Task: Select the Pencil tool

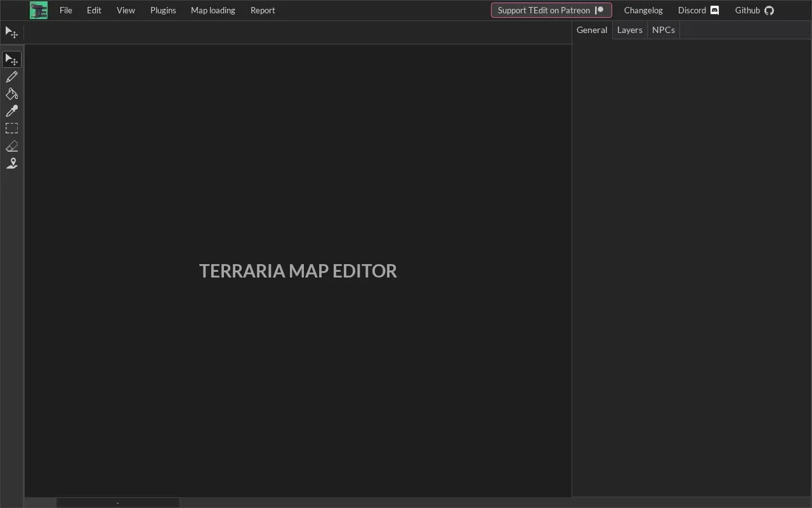Action: click(11, 77)
